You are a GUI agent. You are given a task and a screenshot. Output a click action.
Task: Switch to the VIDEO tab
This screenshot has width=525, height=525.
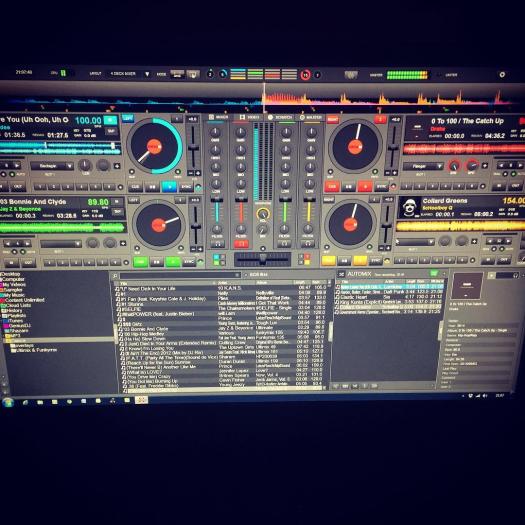tap(249, 117)
